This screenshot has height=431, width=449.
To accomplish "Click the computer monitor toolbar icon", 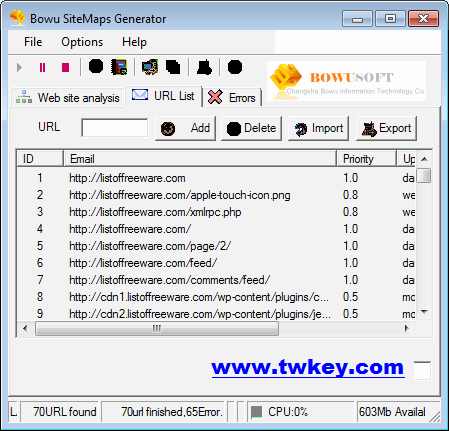I will 150,67.
